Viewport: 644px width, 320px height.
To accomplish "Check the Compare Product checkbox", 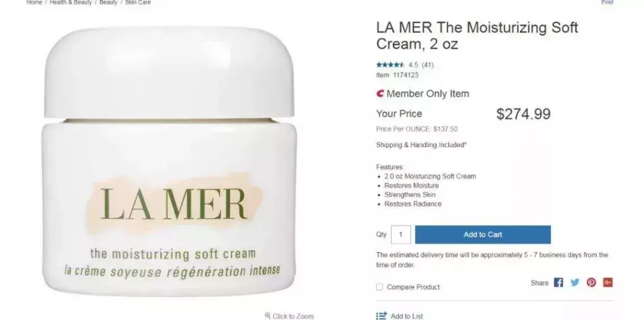I will 379,287.
